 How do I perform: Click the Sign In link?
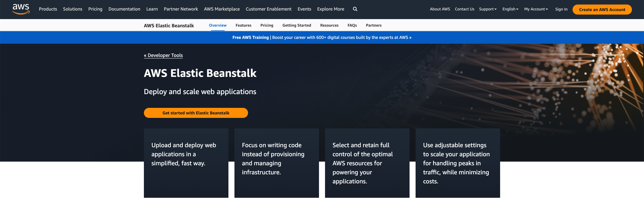(561, 9)
